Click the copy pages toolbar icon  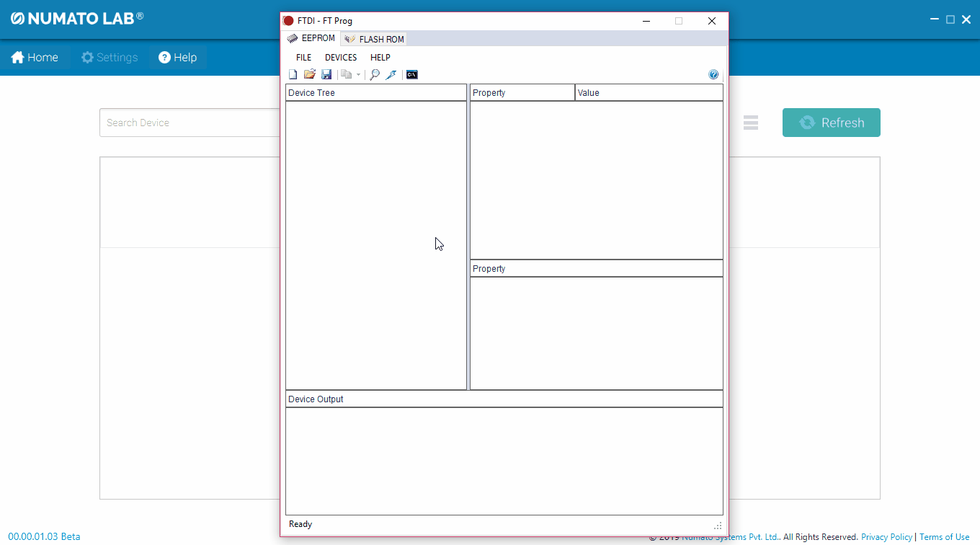coord(346,75)
